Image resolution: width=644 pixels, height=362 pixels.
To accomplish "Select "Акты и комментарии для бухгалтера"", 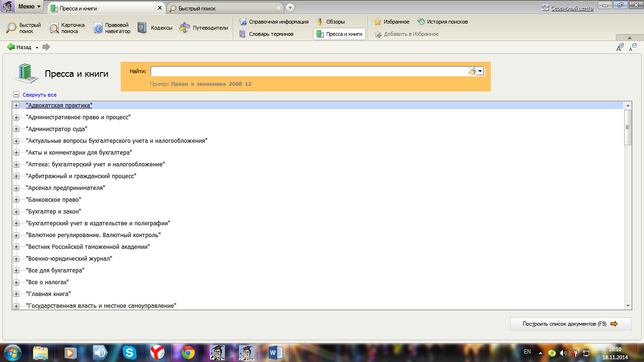I will click(x=79, y=153).
